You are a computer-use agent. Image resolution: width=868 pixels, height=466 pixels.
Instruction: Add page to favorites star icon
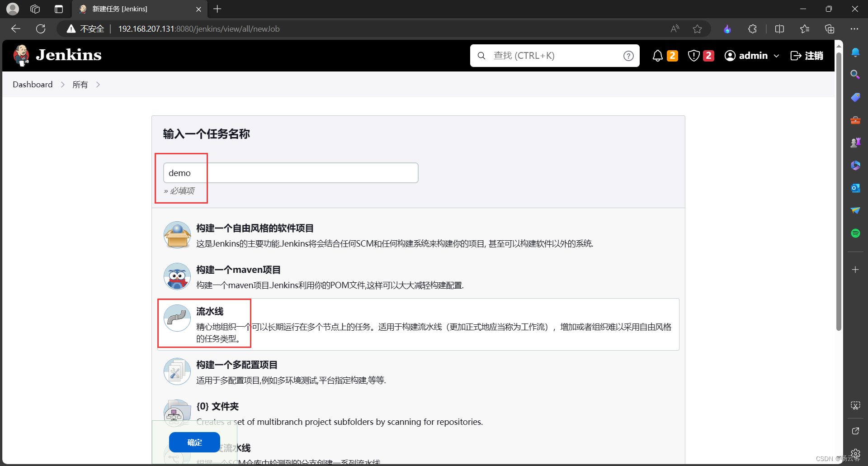698,29
